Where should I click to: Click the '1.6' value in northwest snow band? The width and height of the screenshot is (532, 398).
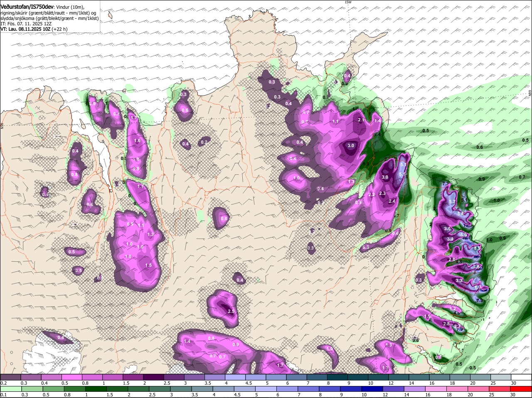tap(137, 141)
